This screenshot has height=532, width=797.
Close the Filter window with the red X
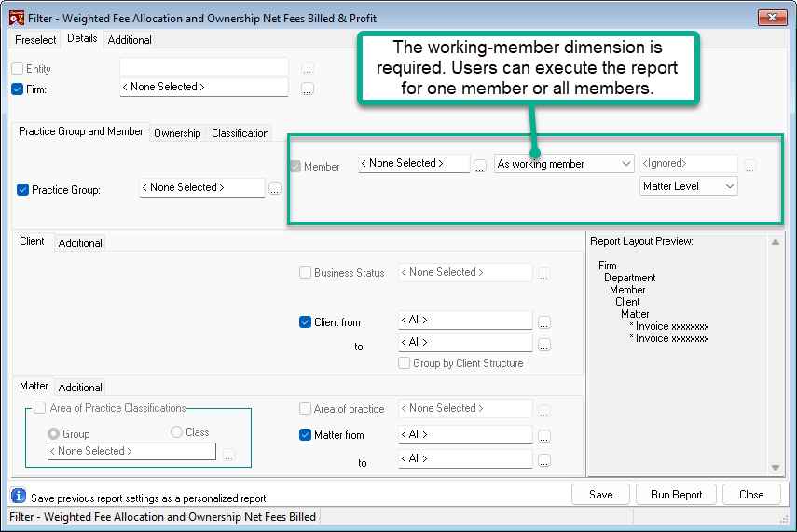(x=772, y=18)
